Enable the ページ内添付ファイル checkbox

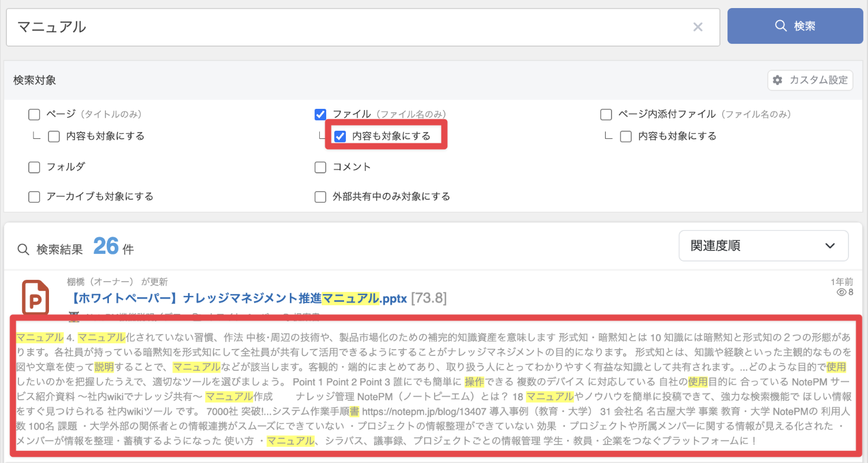[606, 115]
